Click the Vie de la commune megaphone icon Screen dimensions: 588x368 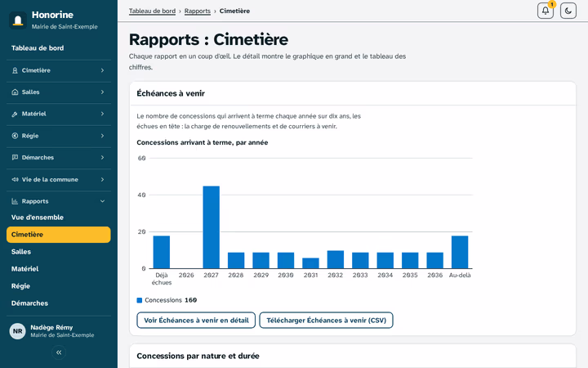(x=15, y=179)
